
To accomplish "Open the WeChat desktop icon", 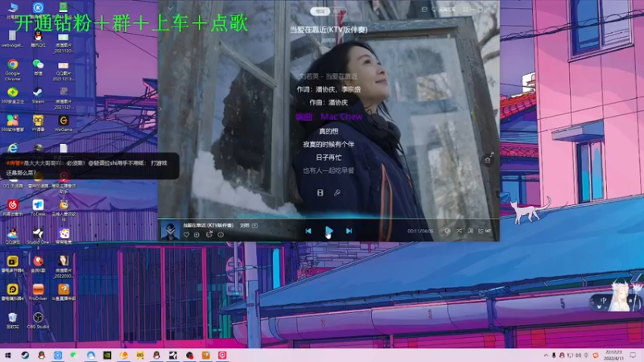I will click(38, 67).
